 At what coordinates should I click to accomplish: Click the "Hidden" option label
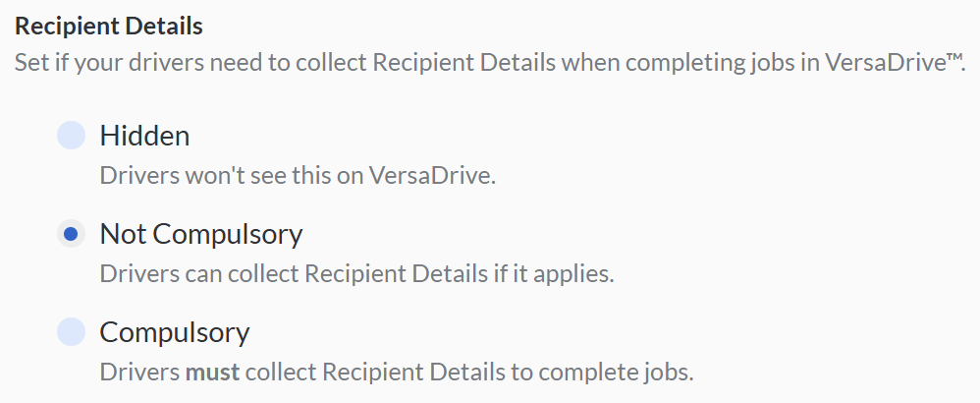pos(144,136)
